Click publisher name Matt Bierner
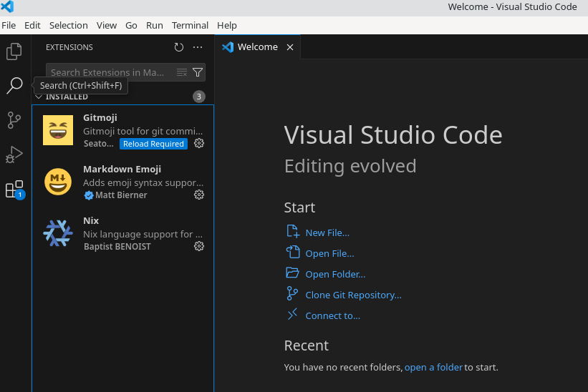This screenshot has height=392, width=588. (x=121, y=195)
